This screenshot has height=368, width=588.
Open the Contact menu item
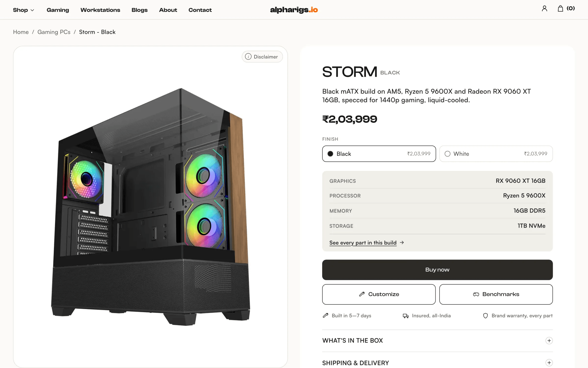(x=200, y=10)
